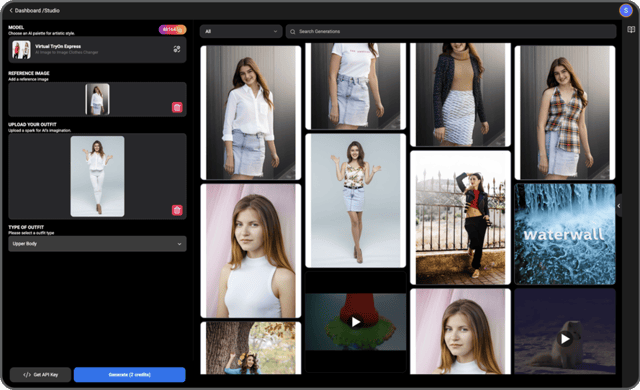Open the floral top studio pose image
The height and width of the screenshot is (390, 640).
pos(356,200)
